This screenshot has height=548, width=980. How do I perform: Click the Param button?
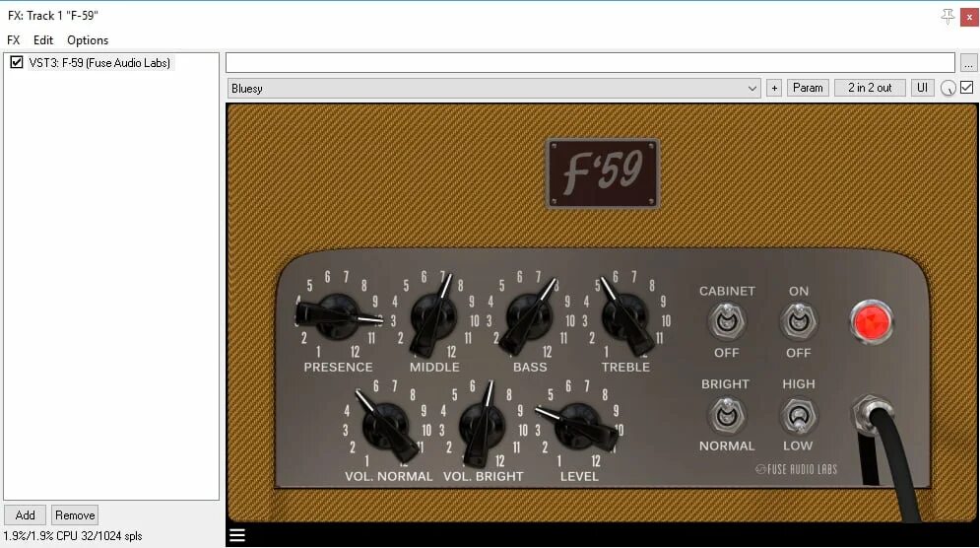[808, 88]
